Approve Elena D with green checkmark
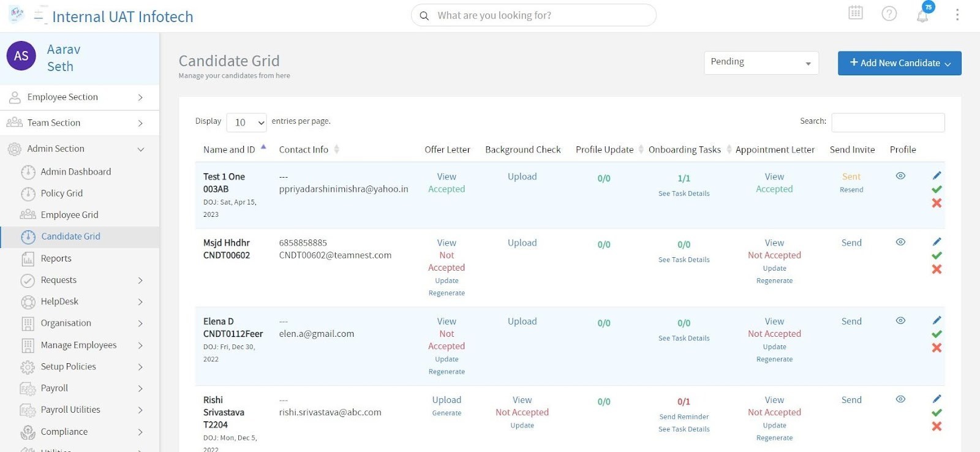 (x=937, y=334)
